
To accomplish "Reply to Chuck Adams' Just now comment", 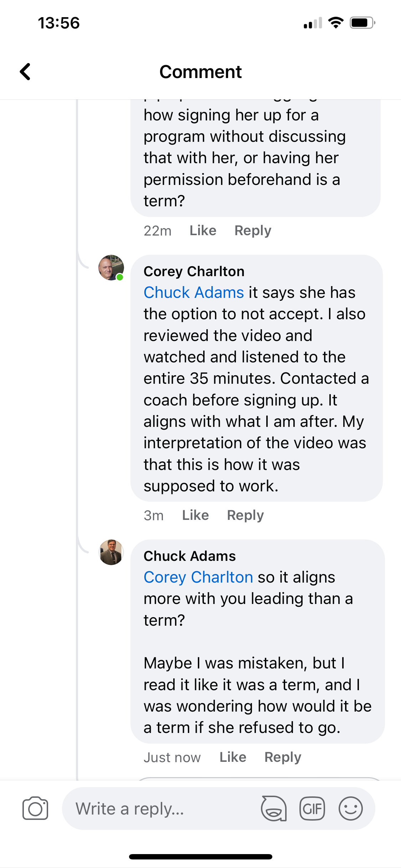I will [x=283, y=757].
